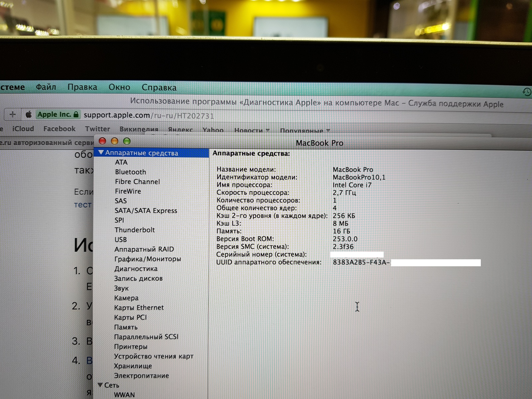Click the red close button of MacBook Pro window

102,141
